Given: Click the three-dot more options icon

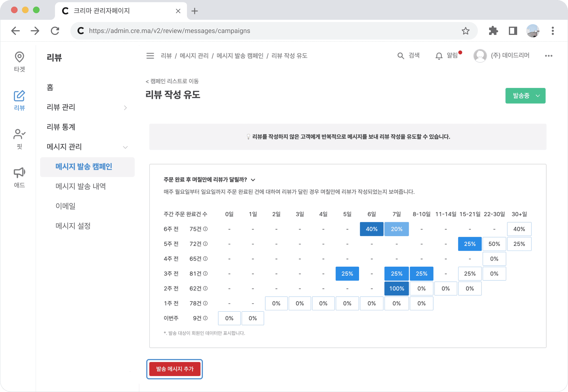Looking at the screenshot, I should 548,56.
